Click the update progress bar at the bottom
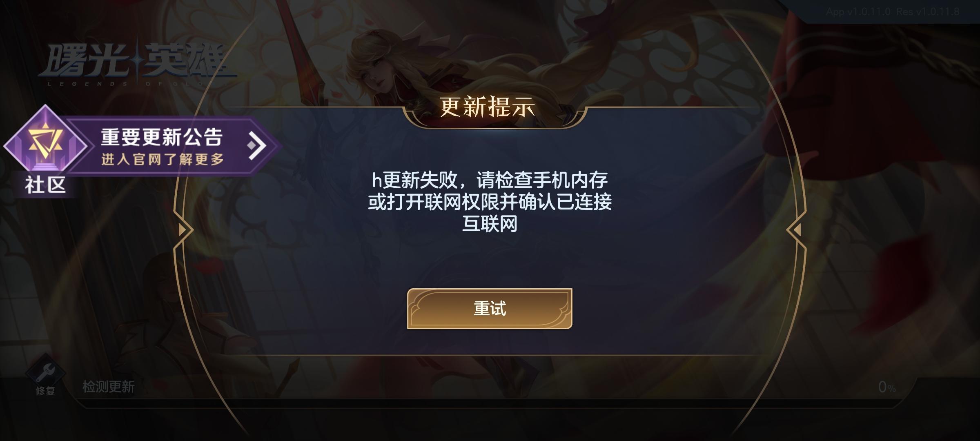This screenshot has width=980, height=441. [490, 403]
